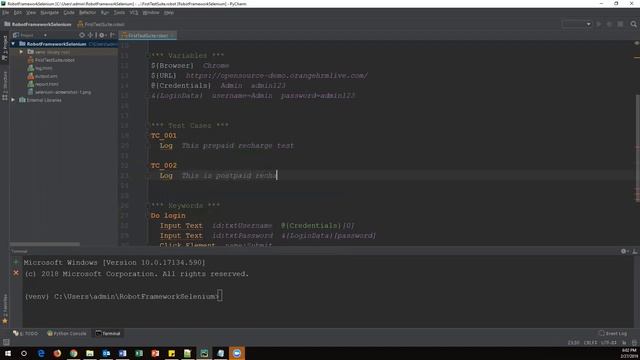
Task: Click in terminal command prompt input
Action: coord(220,296)
